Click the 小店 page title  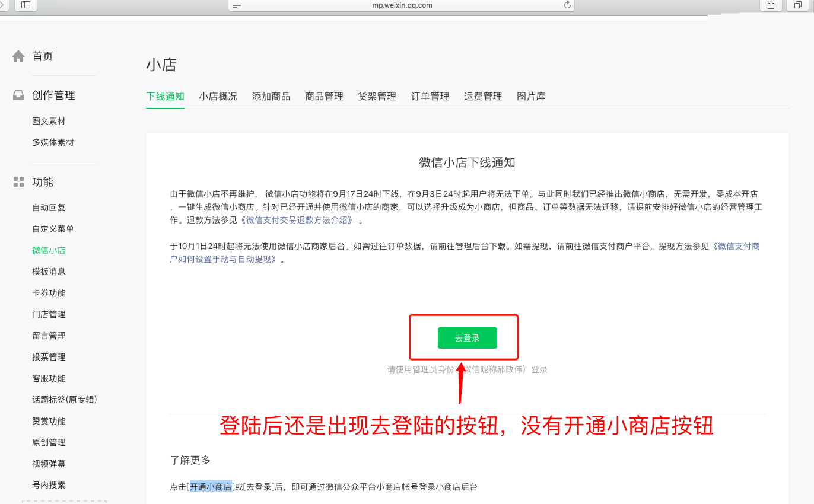point(161,65)
